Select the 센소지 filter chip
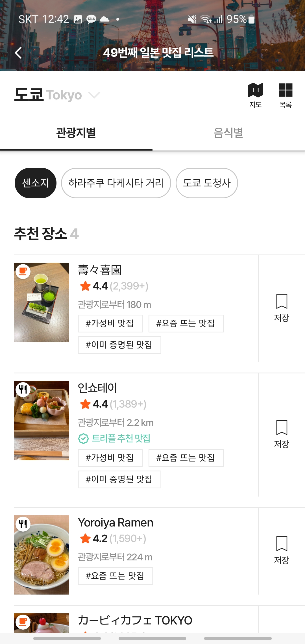The width and height of the screenshot is (305, 644). point(36,183)
